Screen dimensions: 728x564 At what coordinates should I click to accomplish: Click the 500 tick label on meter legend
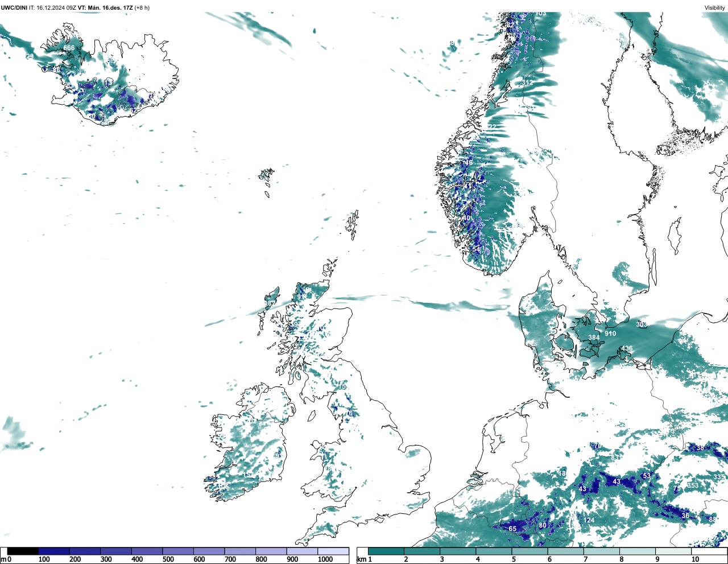tap(168, 559)
